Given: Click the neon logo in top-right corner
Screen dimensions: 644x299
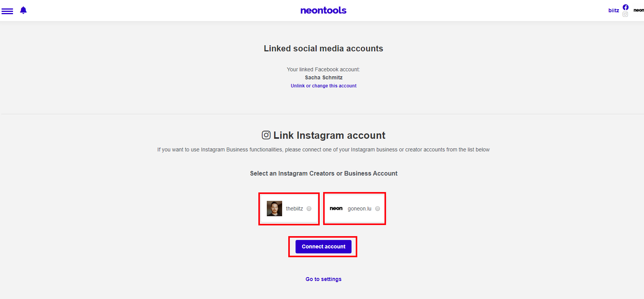Looking at the screenshot, I should [x=639, y=10].
